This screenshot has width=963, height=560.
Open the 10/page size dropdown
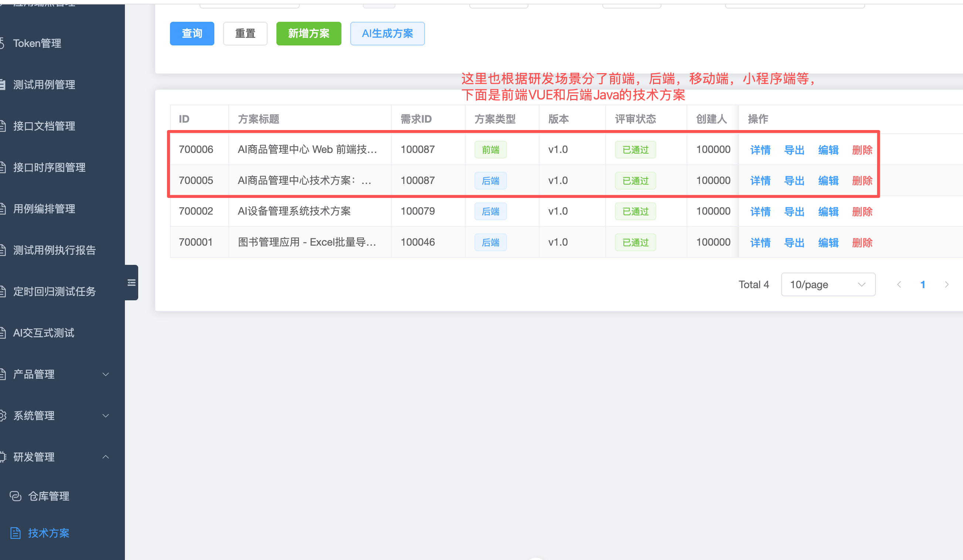[x=828, y=284]
